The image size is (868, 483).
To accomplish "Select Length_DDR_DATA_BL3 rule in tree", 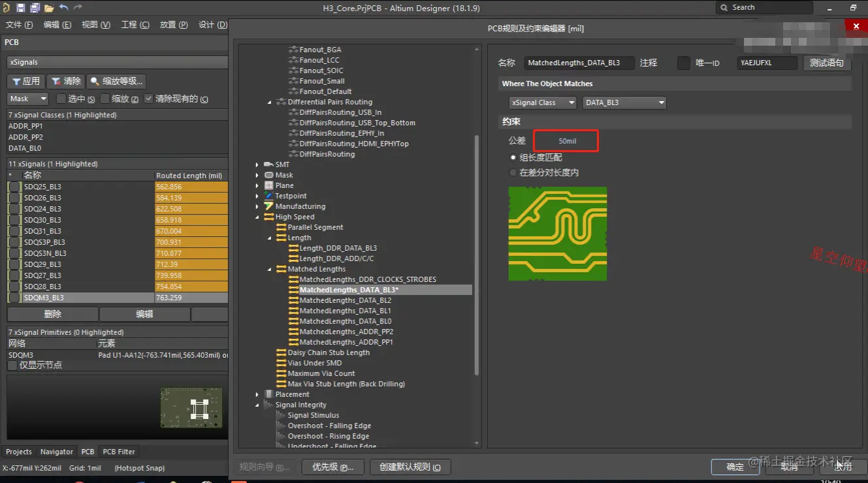I will (338, 248).
